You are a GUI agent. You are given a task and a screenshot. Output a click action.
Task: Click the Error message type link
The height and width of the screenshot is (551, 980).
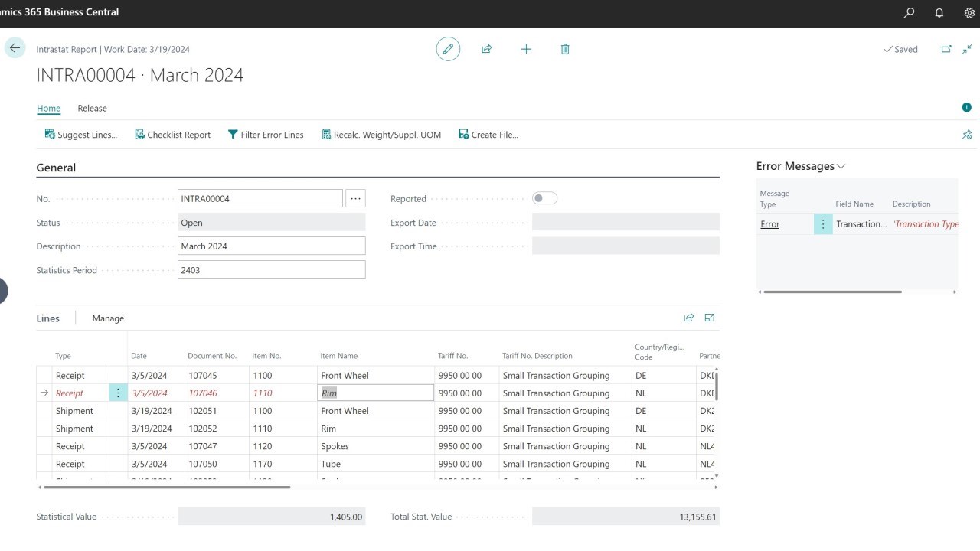click(769, 224)
